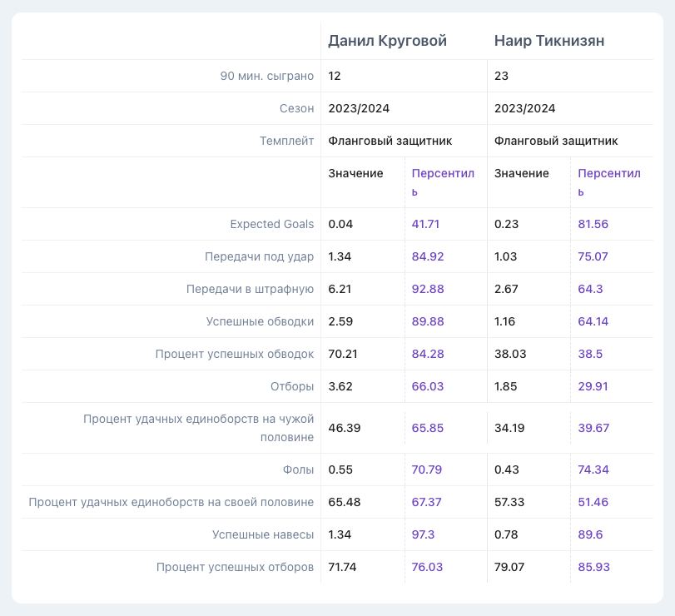This screenshot has height=616, width=675.
Task: Select percentile 70.79 in Фолы row
Action: coord(427,469)
